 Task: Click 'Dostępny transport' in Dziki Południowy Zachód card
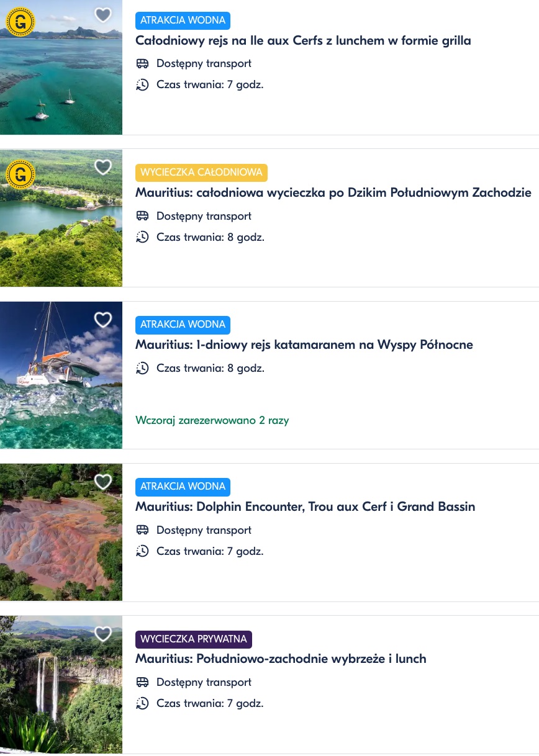(x=204, y=216)
